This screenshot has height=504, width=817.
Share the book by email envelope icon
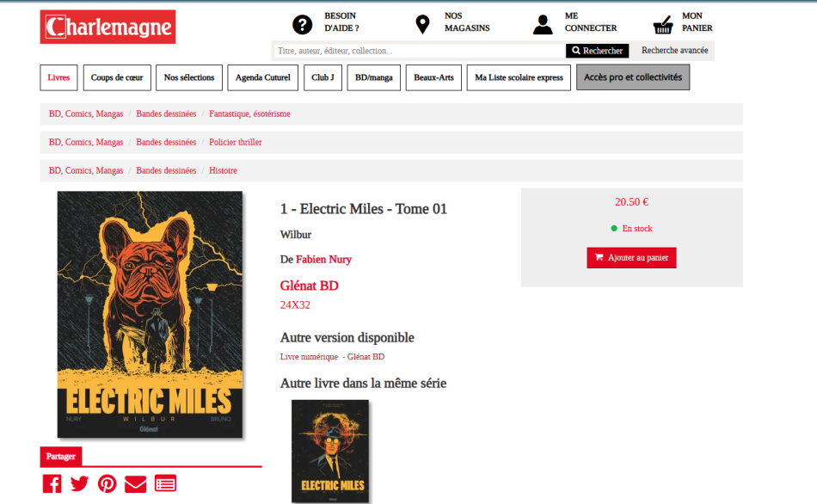[136, 483]
